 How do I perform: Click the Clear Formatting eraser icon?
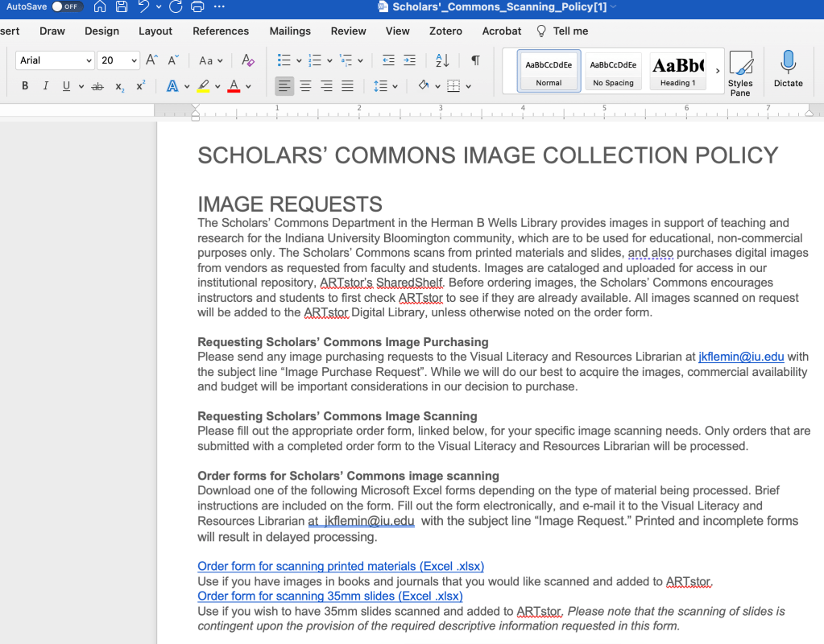point(248,60)
